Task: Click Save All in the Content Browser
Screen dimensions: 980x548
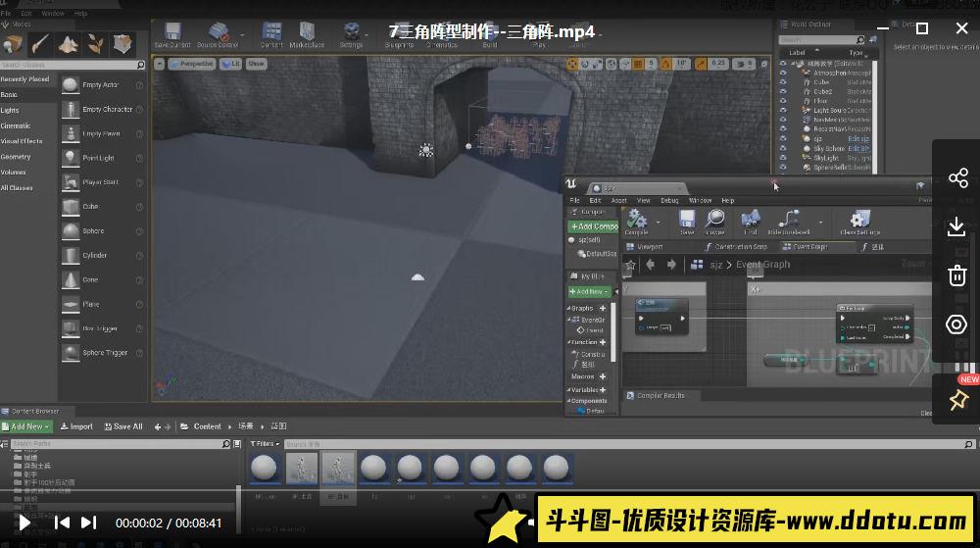Action: (123, 426)
